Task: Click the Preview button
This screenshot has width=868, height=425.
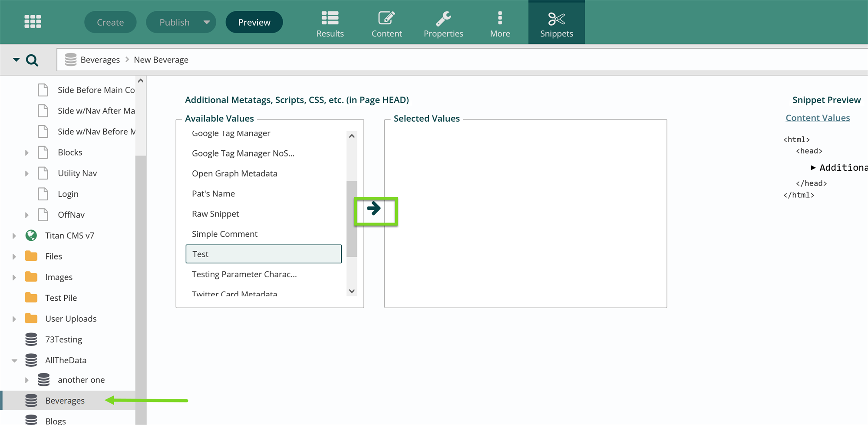Action: (x=254, y=22)
